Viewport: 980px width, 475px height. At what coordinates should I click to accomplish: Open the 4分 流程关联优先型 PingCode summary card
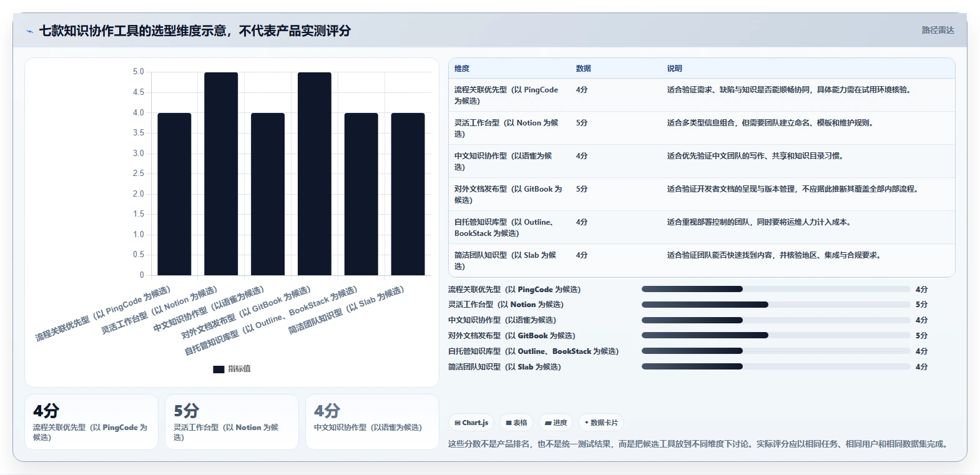click(x=92, y=422)
